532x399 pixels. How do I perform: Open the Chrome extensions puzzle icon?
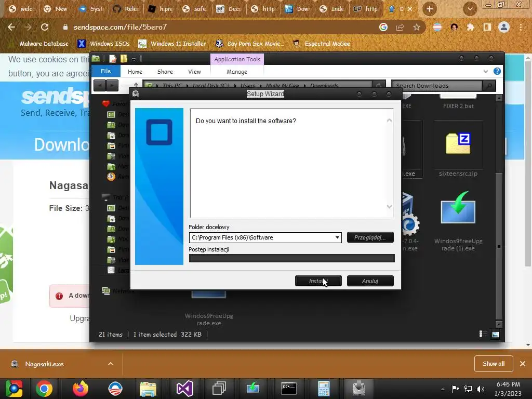[x=471, y=27]
